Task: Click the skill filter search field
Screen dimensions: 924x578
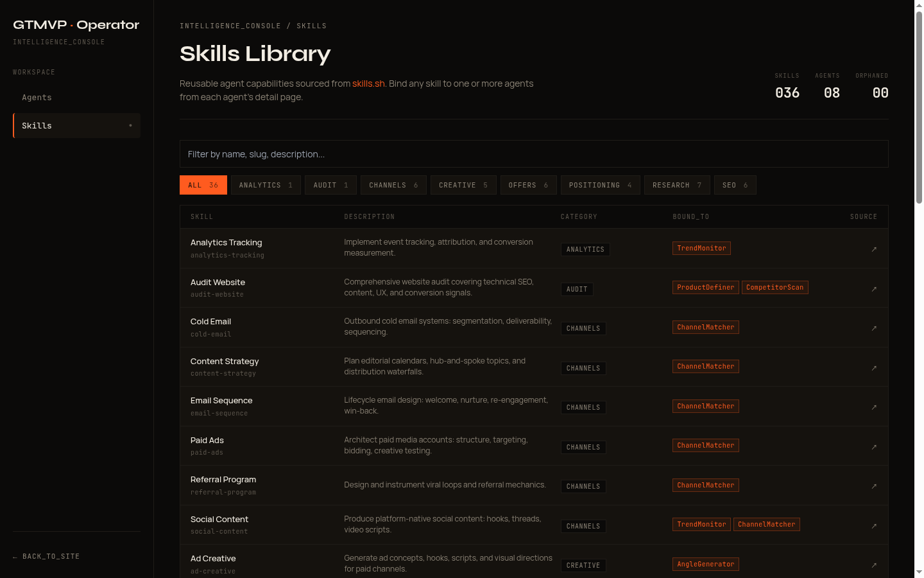Action: click(x=534, y=154)
